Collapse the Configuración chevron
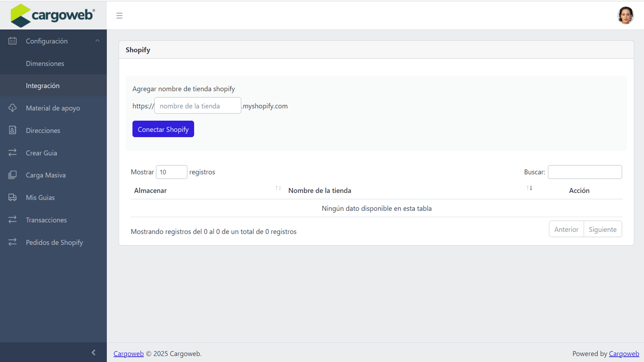644x362 pixels. click(x=97, y=41)
